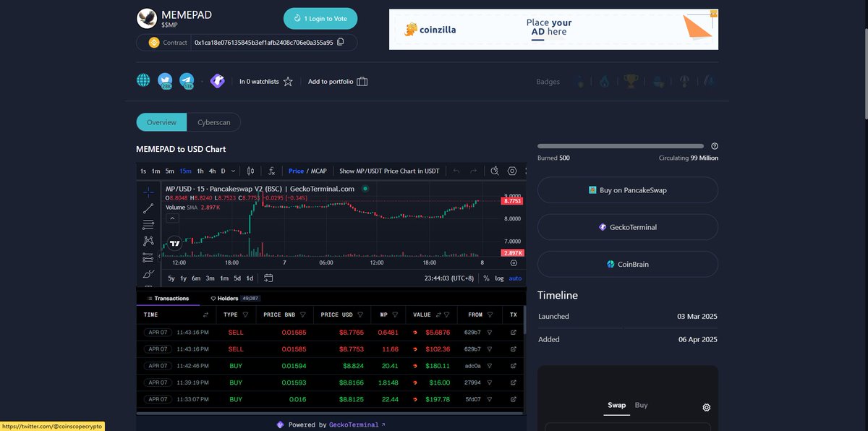
Task: Show MP/USDT Price Chart in USDT
Action: coord(389,171)
